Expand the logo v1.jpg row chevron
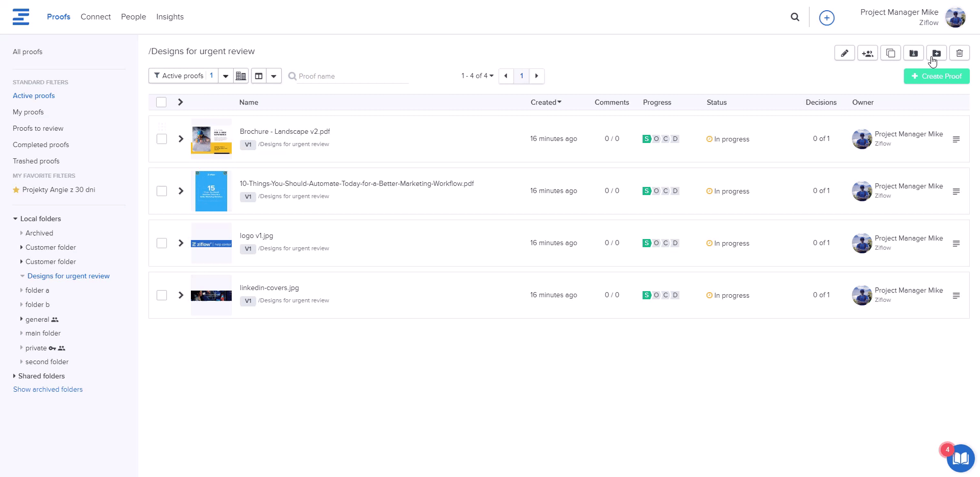Viewport: 980px width, 477px height. point(181,243)
